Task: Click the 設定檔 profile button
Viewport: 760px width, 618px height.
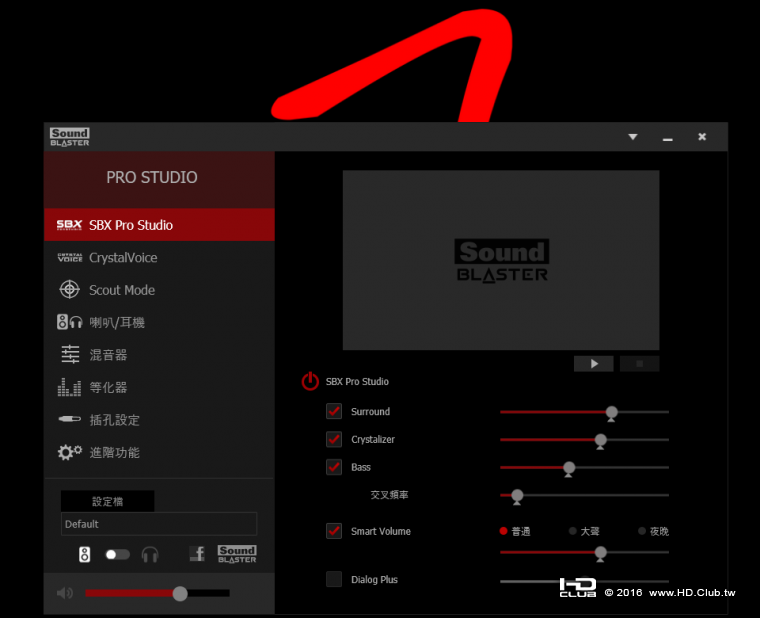Action: (108, 501)
